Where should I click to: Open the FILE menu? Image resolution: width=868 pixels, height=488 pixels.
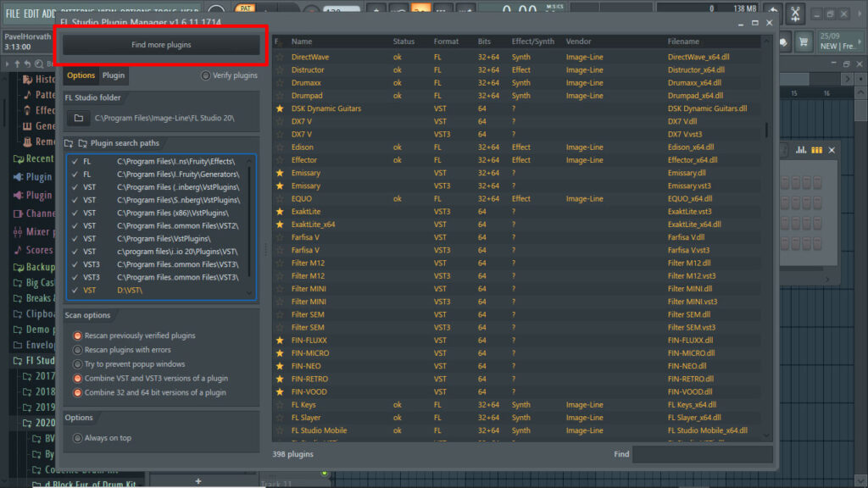click(x=12, y=14)
